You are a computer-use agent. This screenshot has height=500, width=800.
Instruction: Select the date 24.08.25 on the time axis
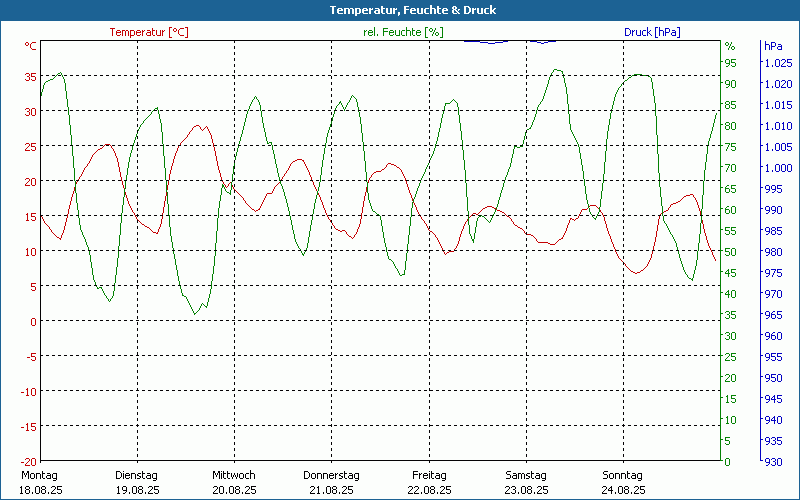pyautogui.click(x=623, y=490)
